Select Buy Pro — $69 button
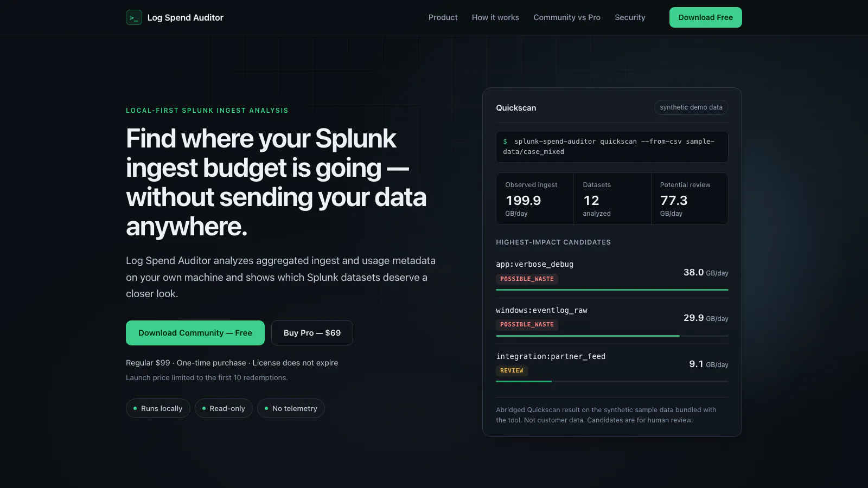Image resolution: width=868 pixels, height=488 pixels. 312,333
